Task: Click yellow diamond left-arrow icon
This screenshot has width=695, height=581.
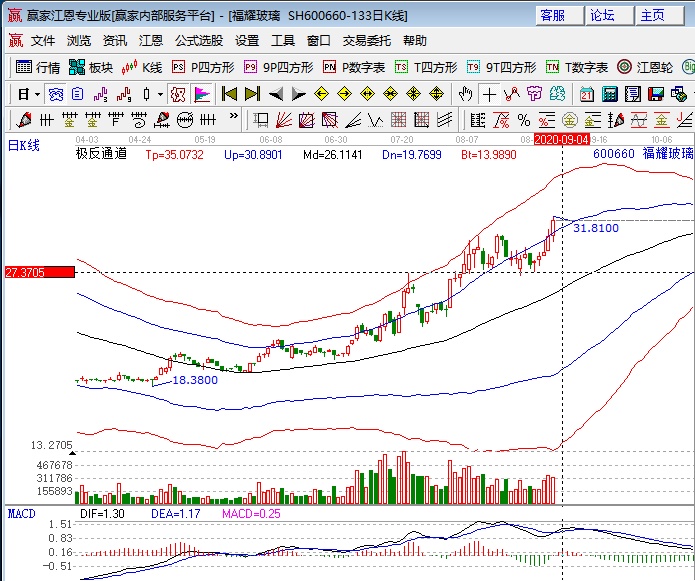Action: pos(321,94)
